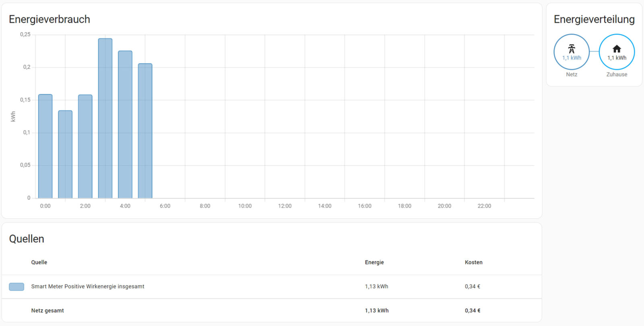The height and width of the screenshot is (326, 644).
Task: Click the Quelle column header
Action: 39,262
